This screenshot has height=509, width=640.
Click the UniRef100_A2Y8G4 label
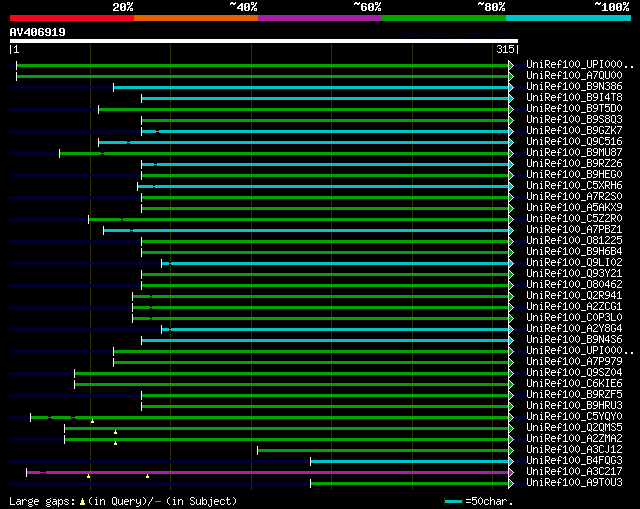click(x=574, y=329)
